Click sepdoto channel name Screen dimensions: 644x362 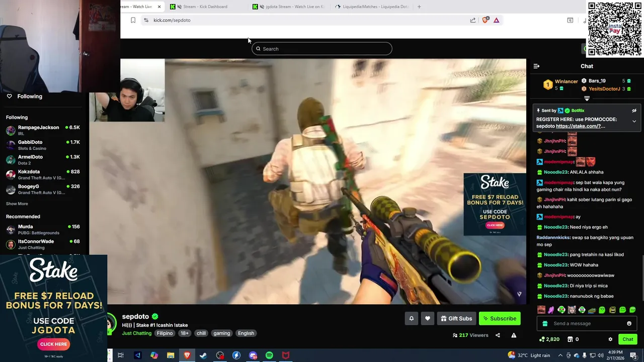135,316
